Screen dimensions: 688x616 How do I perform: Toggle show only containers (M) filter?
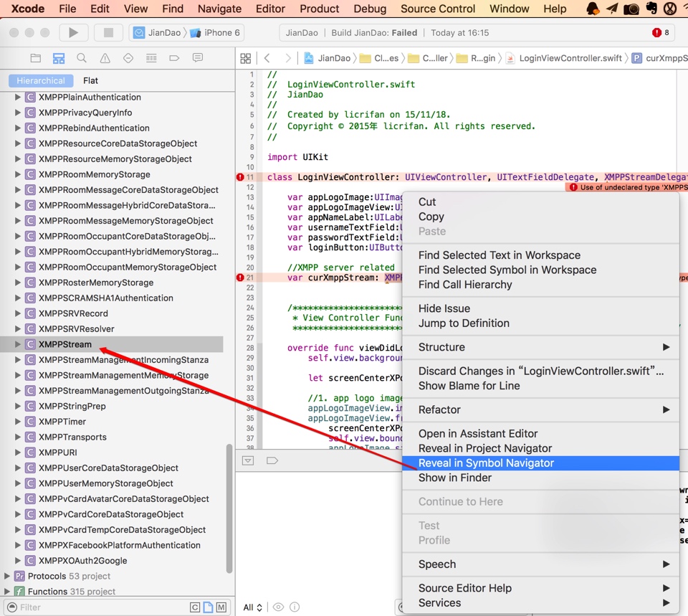(x=221, y=607)
